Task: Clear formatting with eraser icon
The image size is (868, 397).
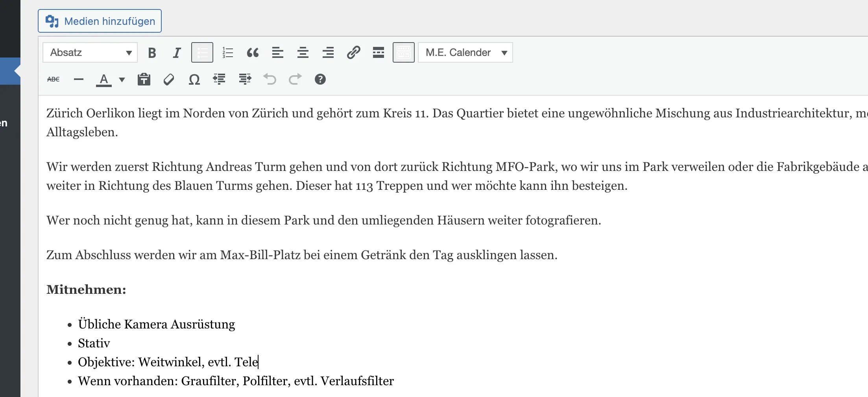Action: click(x=169, y=80)
